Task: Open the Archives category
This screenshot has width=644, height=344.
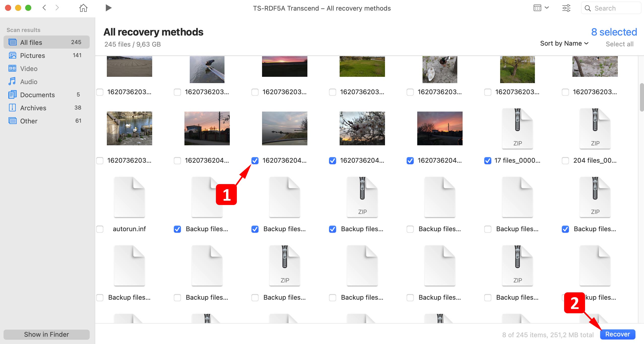Action: (47, 108)
